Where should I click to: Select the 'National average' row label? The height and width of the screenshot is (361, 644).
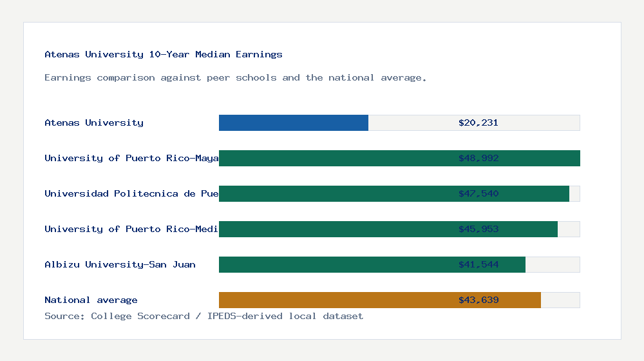tap(91, 300)
